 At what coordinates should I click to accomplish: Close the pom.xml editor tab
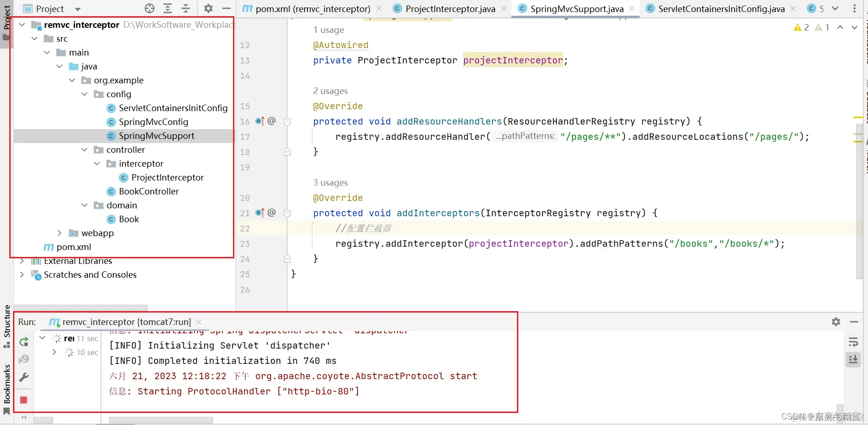(379, 9)
